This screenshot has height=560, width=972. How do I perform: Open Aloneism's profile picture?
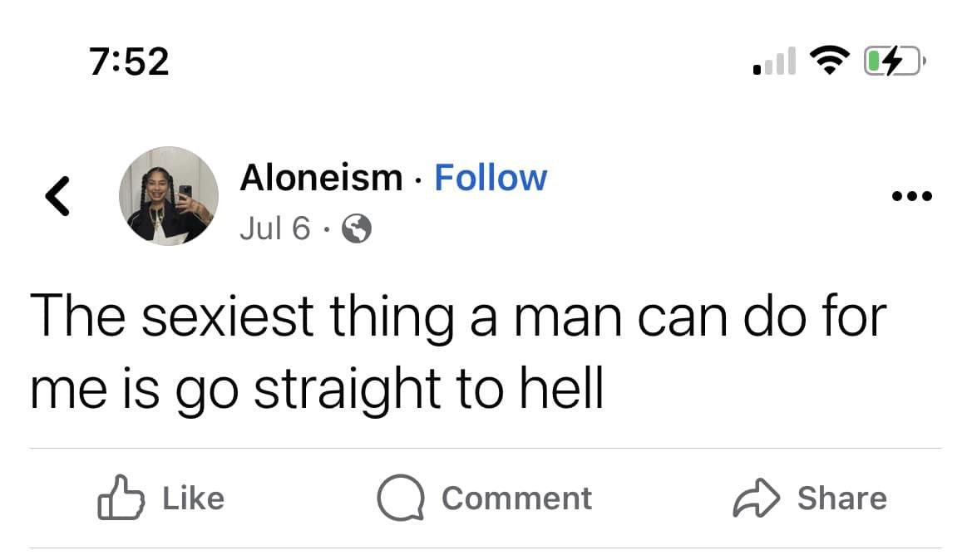(x=169, y=196)
